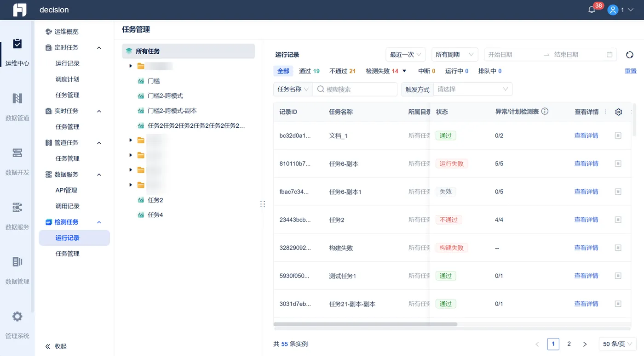Click the application logo icon

pos(20,10)
